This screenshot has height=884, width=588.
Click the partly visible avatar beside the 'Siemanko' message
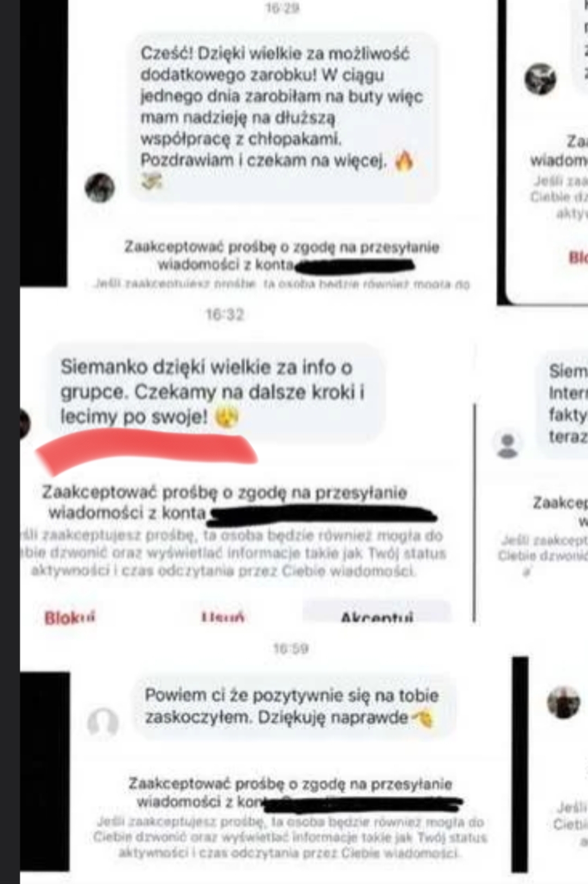(x=24, y=423)
